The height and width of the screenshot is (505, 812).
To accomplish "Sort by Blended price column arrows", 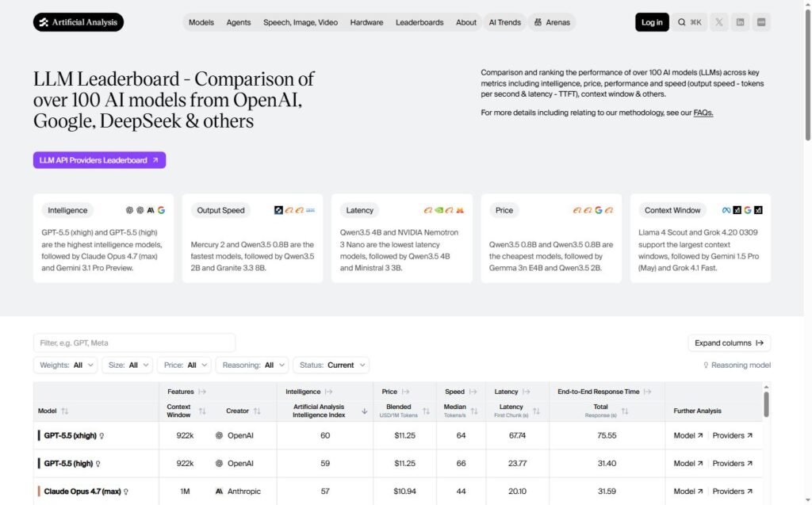I will [426, 411].
